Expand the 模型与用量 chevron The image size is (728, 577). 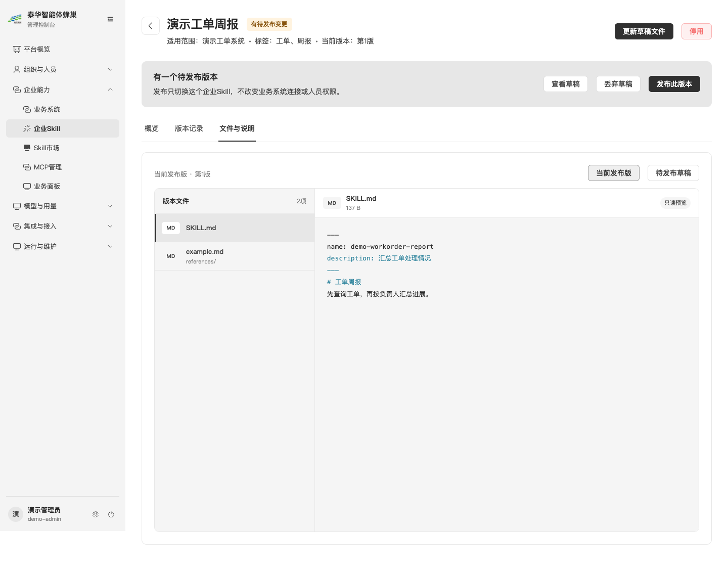coord(110,206)
